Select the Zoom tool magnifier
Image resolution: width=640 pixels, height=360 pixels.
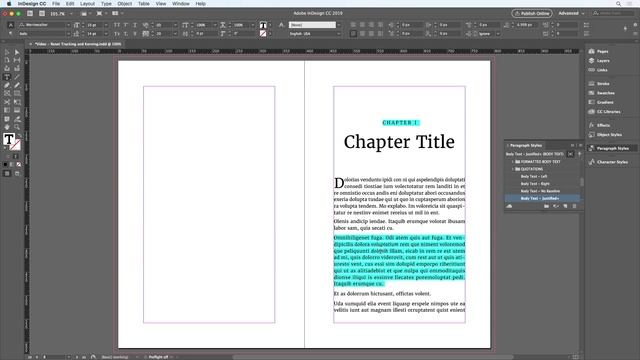pyautogui.click(x=17, y=127)
